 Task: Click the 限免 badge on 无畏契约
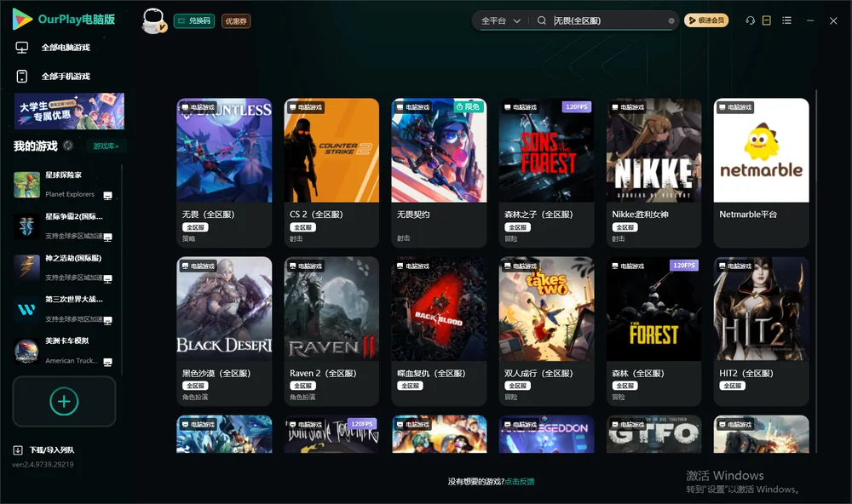pyautogui.click(x=469, y=107)
